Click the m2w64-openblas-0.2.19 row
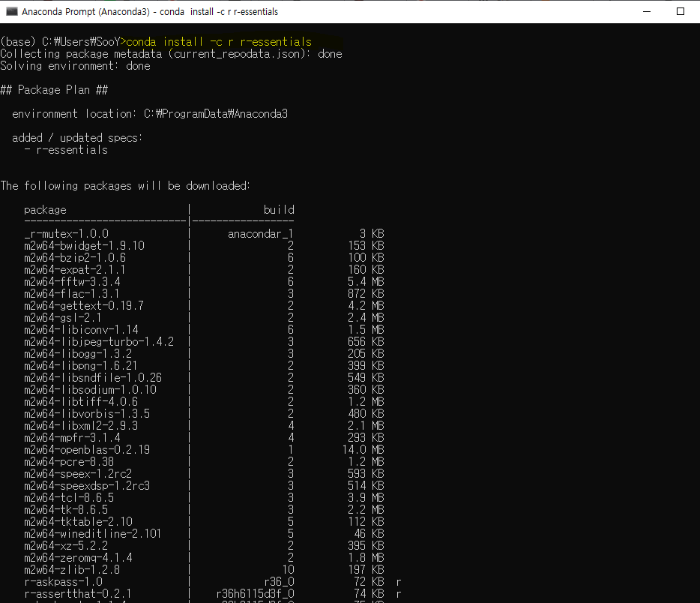 coord(204,450)
